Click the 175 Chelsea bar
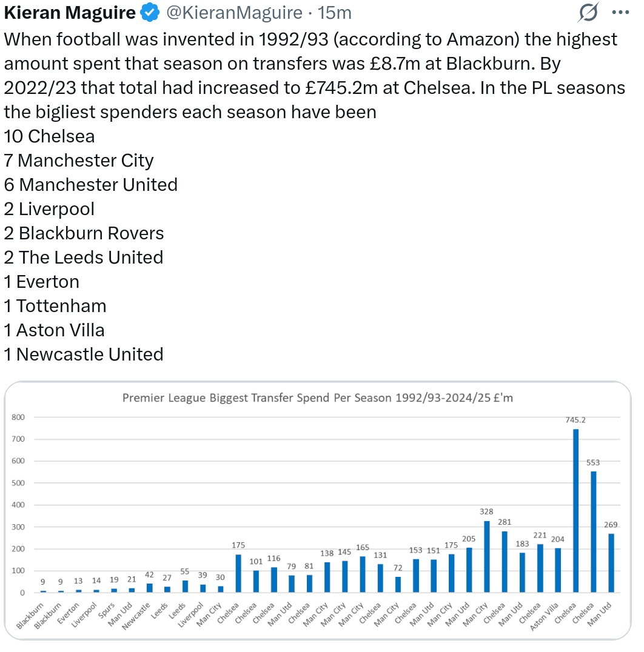This screenshot has width=644, height=652. click(238, 573)
